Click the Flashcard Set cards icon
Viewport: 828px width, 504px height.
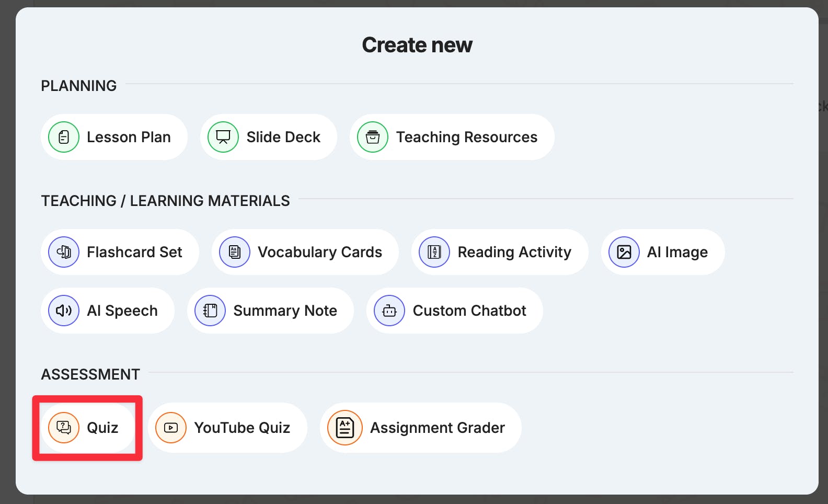[64, 252]
